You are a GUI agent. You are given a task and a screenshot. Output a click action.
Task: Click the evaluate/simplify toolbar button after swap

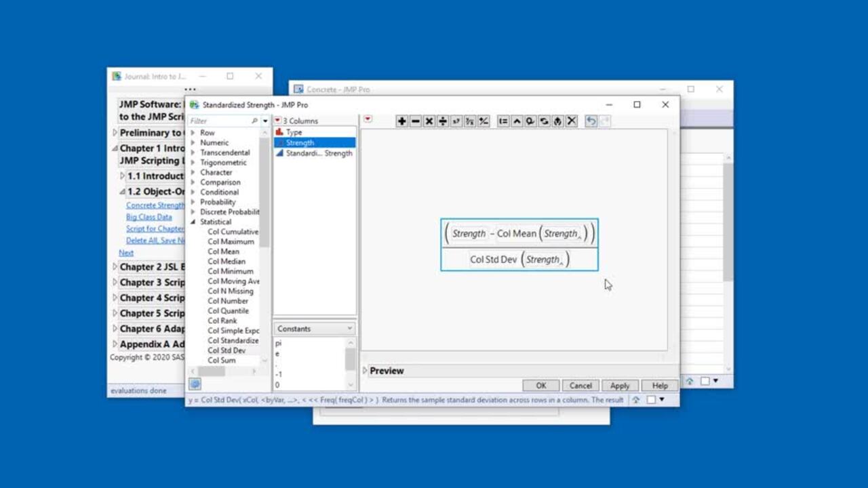557,121
